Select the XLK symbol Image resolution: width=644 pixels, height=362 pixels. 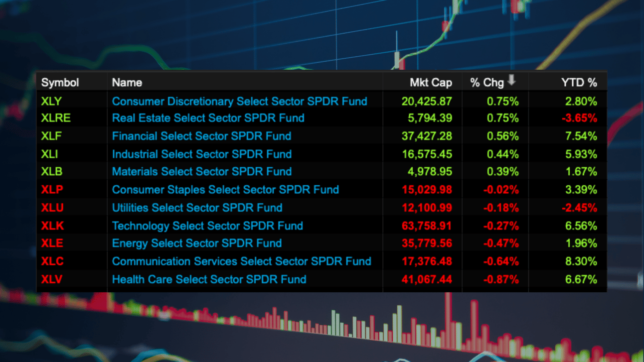[x=52, y=226]
